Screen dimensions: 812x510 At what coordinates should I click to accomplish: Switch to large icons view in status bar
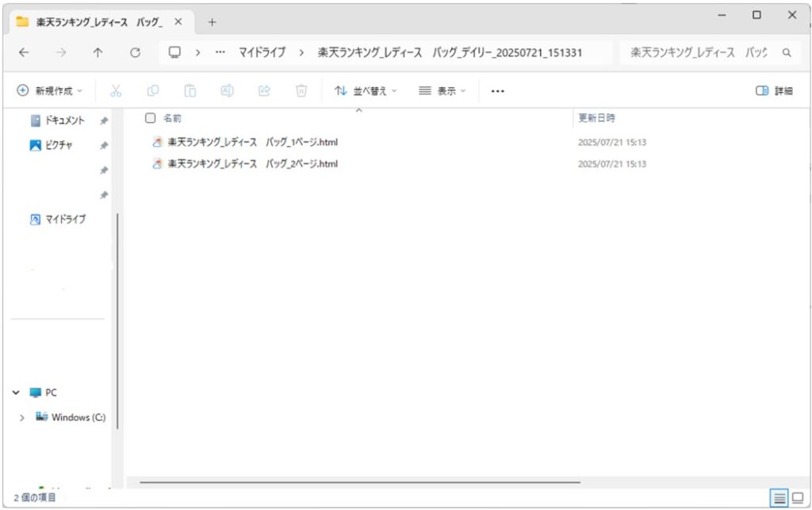tap(798, 498)
